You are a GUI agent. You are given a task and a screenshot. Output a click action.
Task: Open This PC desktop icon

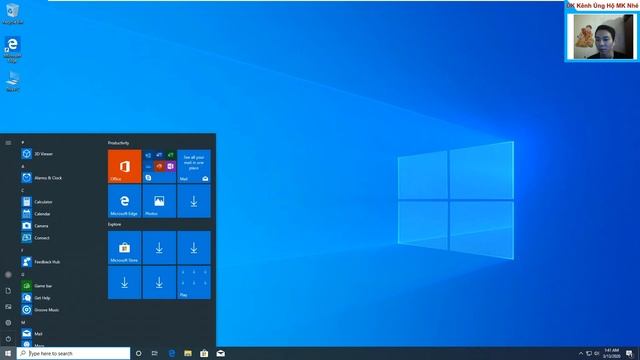click(x=12, y=81)
